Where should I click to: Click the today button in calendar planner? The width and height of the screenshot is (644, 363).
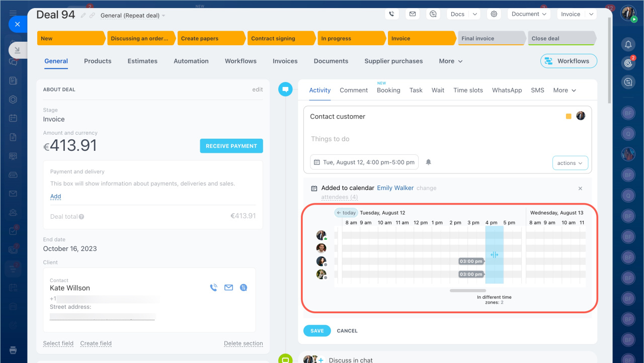click(x=346, y=213)
